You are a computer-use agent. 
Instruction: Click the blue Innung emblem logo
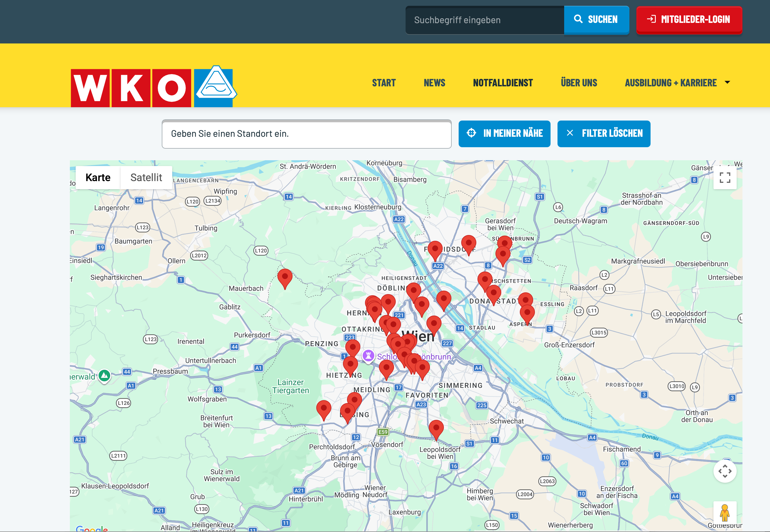215,87
